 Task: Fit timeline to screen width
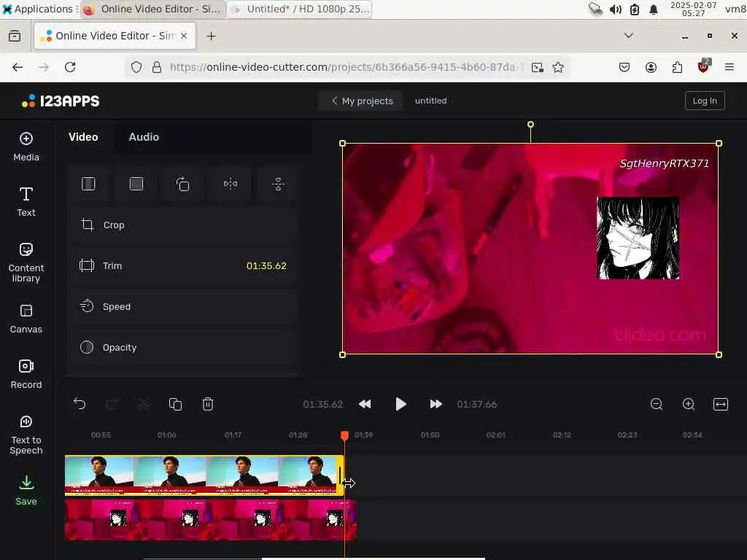(x=720, y=404)
